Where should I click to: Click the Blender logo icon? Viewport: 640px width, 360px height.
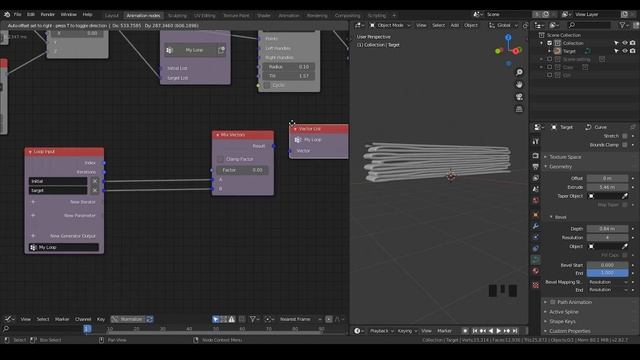tap(7, 14)
